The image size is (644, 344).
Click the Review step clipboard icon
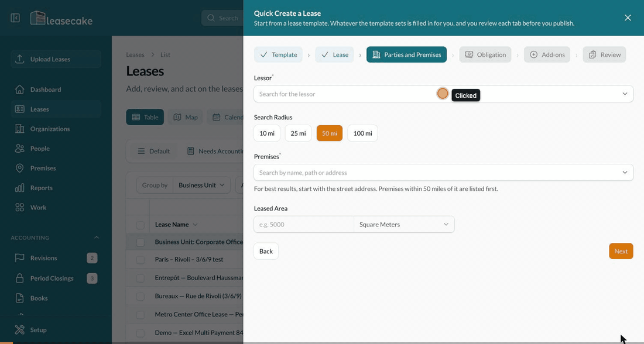592,54
